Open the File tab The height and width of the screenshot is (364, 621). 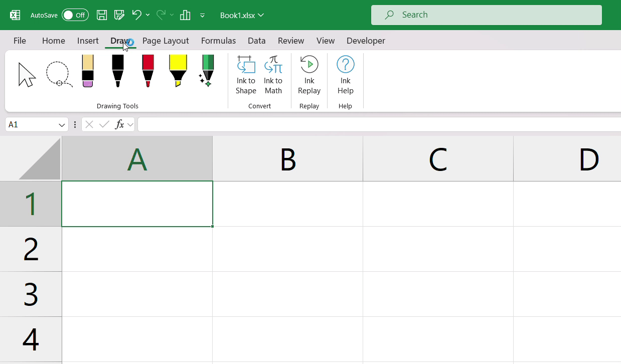20,41
